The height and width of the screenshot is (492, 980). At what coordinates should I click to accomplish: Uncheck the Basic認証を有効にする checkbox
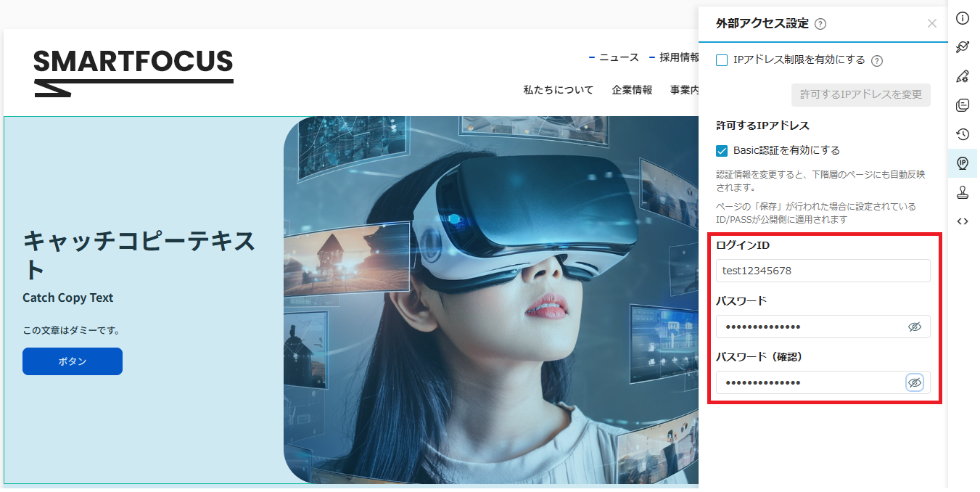coord(722,151)
